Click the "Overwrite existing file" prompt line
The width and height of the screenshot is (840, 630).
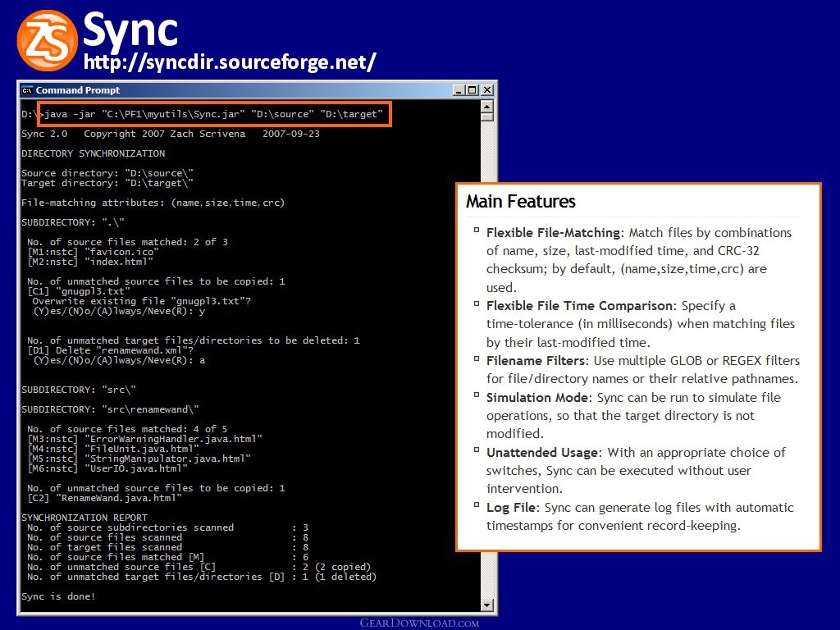[x=141, y=301]
